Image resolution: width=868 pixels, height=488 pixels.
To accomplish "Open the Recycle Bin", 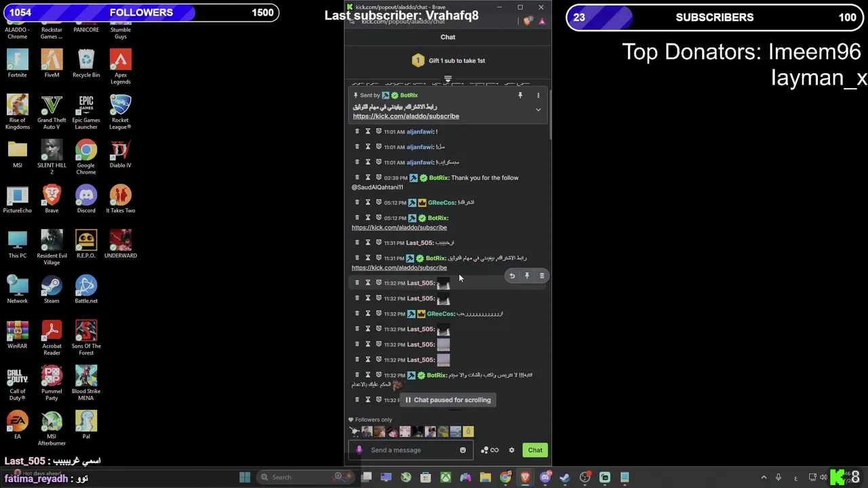I will coord(86,63).
